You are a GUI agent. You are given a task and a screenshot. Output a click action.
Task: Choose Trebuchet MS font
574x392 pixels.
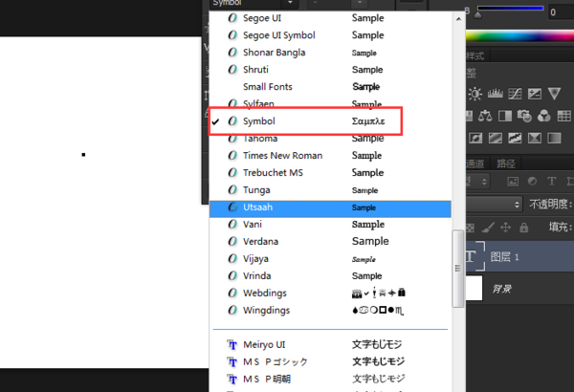coord(330,173)
